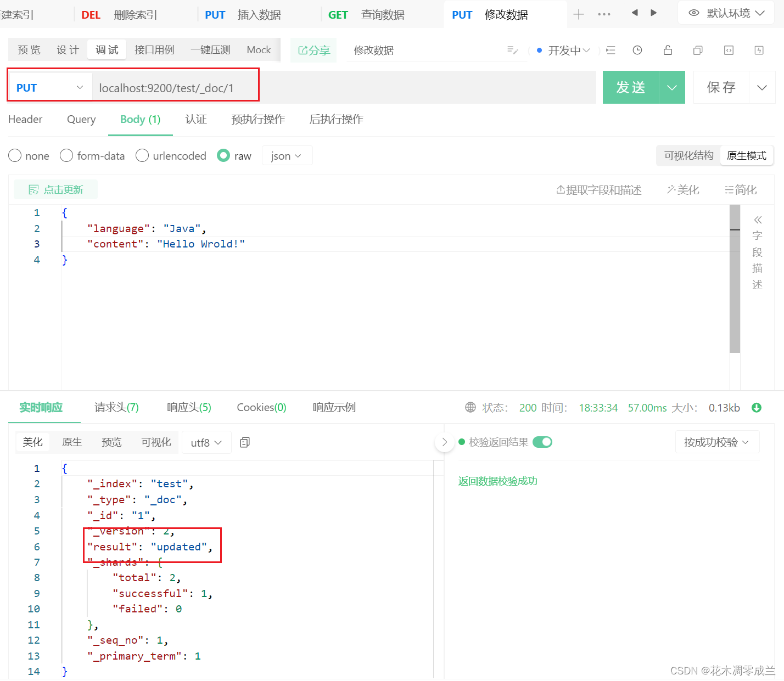Switch to the DEL 删除索引 tab

119,15
